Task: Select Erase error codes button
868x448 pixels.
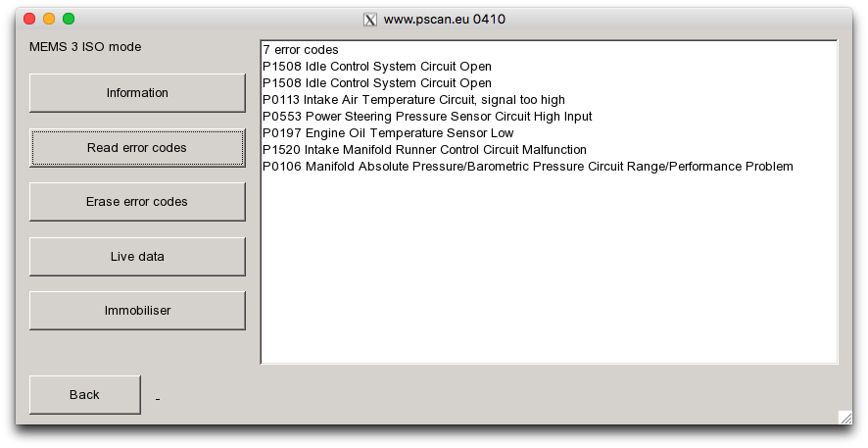Action: pyautogui.click(x=137, y=202)
